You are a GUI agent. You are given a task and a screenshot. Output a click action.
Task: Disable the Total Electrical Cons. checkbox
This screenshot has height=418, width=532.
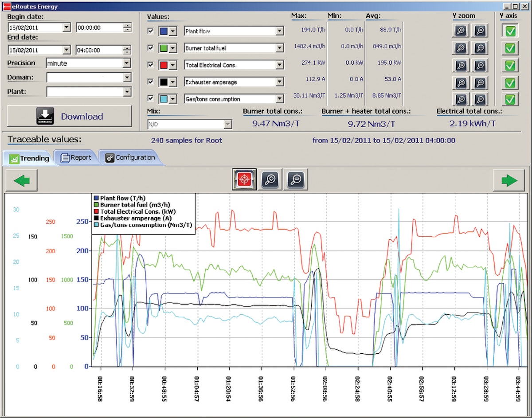tap(151, 65)
